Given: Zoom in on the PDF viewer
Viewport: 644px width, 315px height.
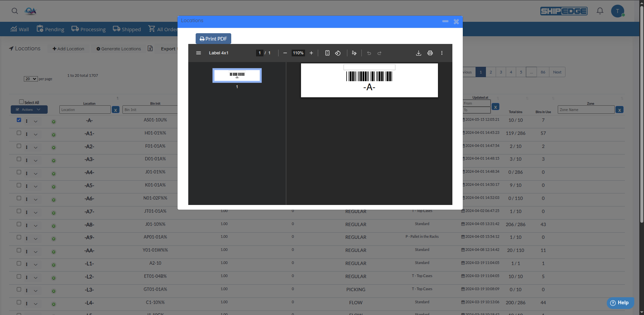Looking at the screenshot, I should click(x=311, y=53).
